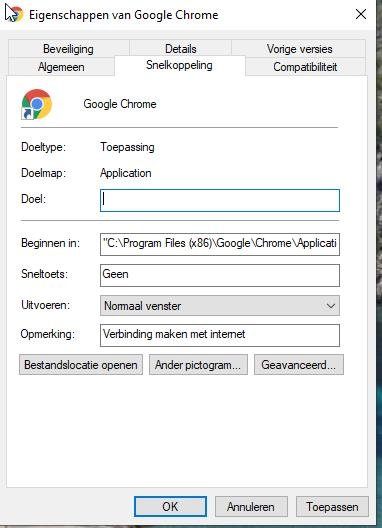Close the Eigenschappen dialog with X

pyautogui.click(x=361, y=14)
